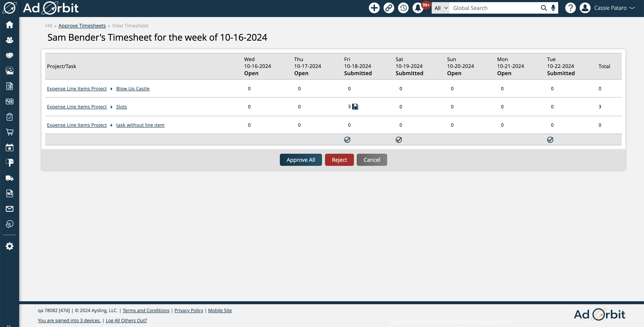Open the image gallery icon in sidebar
This screenshot has height=327, width=644.
10,71
